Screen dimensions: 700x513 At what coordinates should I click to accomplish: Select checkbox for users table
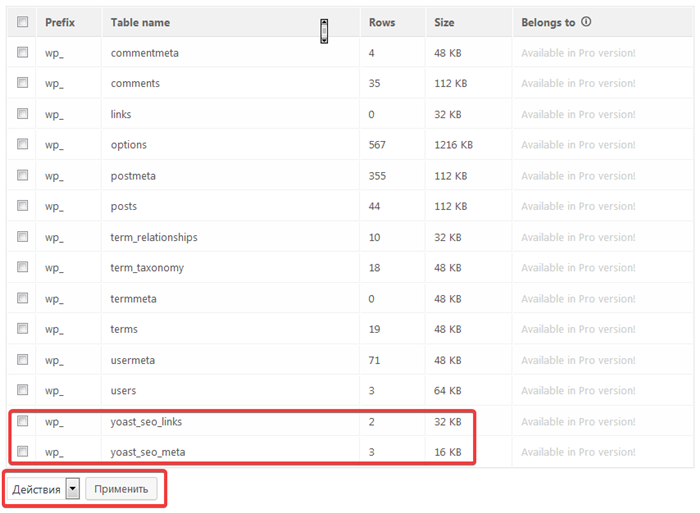(22, 390)
